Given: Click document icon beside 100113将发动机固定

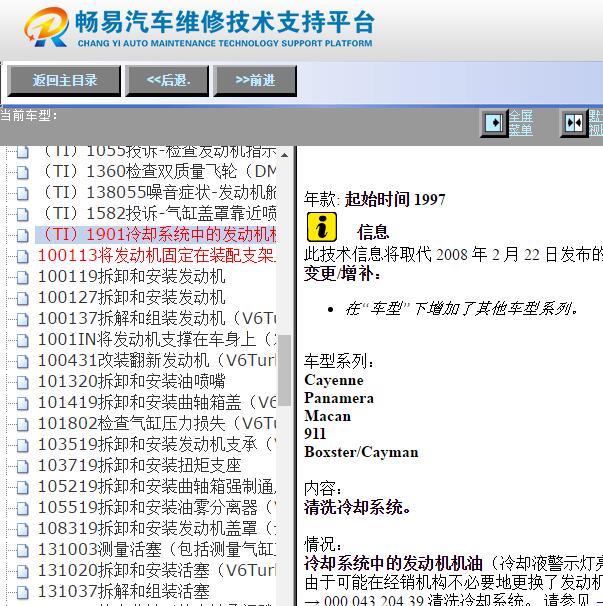Looking at the screenshot, I should tap(22, 257).
